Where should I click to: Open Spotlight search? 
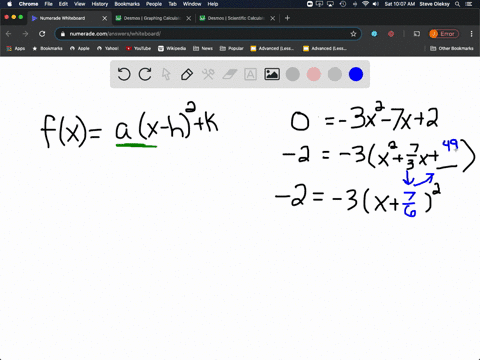pos(458,4)
